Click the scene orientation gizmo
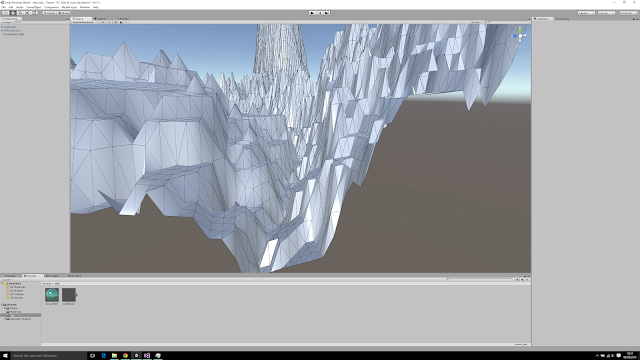Screen dimensions: 640x360 coord(520,36)
